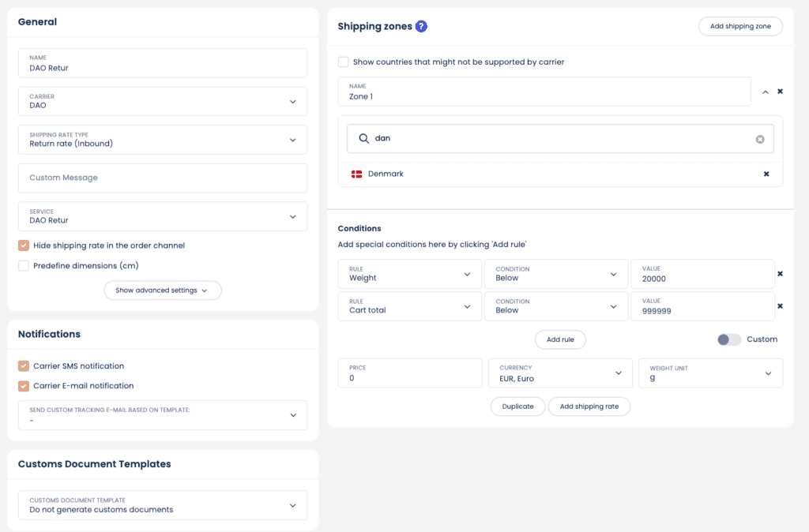Remove Denmark from the shipping zone
This screenshot has width=809, height=532.
pyautogui.click(x=766, y=174)
